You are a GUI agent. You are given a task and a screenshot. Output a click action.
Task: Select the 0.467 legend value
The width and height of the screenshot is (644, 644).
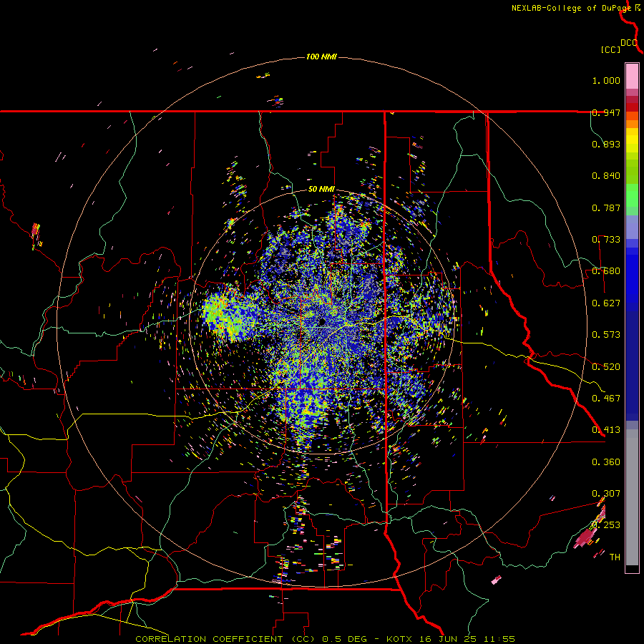(606, 399)
